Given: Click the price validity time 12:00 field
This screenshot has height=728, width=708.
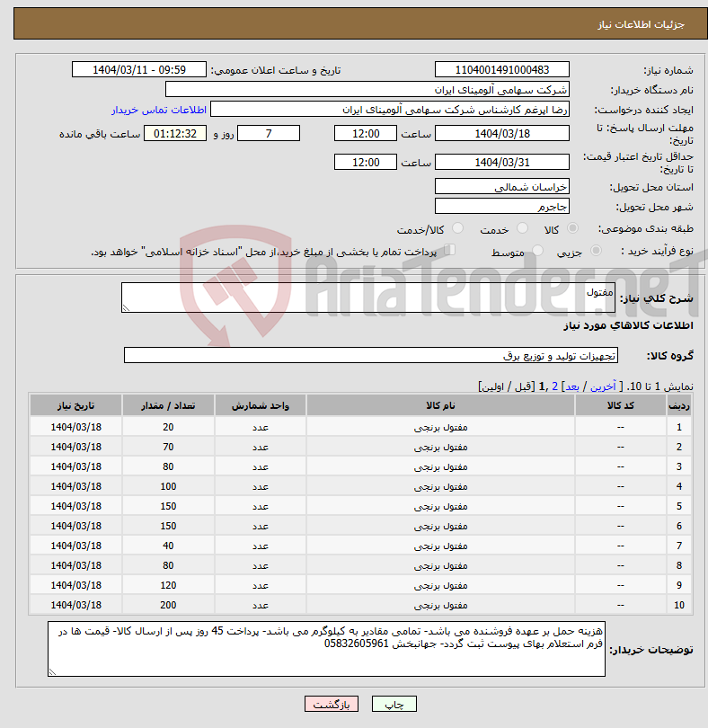Looking at the screenshot, I should [366, 163].
